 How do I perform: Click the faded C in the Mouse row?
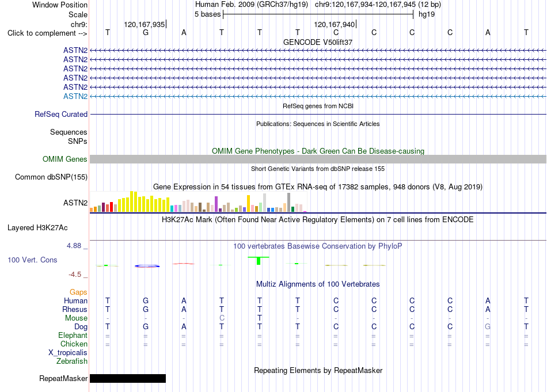coord(222,318)
